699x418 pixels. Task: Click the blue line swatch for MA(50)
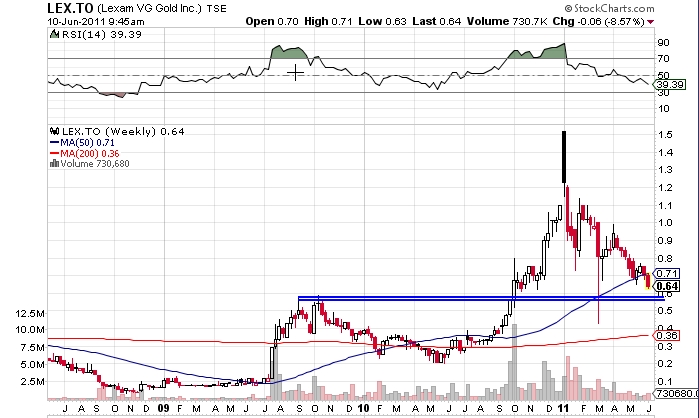pyautogui.click(x=54, y=143)
